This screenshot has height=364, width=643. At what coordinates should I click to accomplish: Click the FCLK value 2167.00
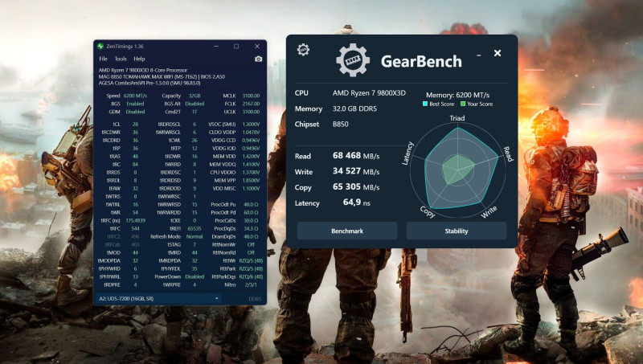coord(251,104)
